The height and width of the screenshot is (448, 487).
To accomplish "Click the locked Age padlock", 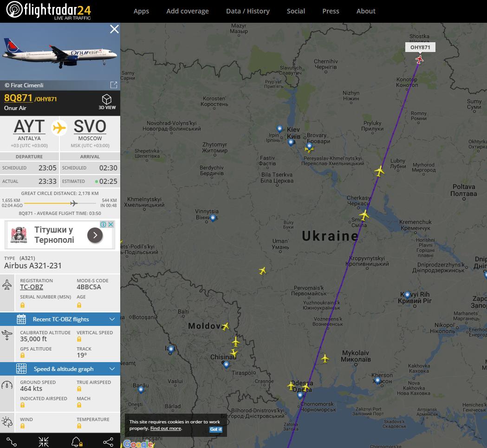I will pos(79,305).
